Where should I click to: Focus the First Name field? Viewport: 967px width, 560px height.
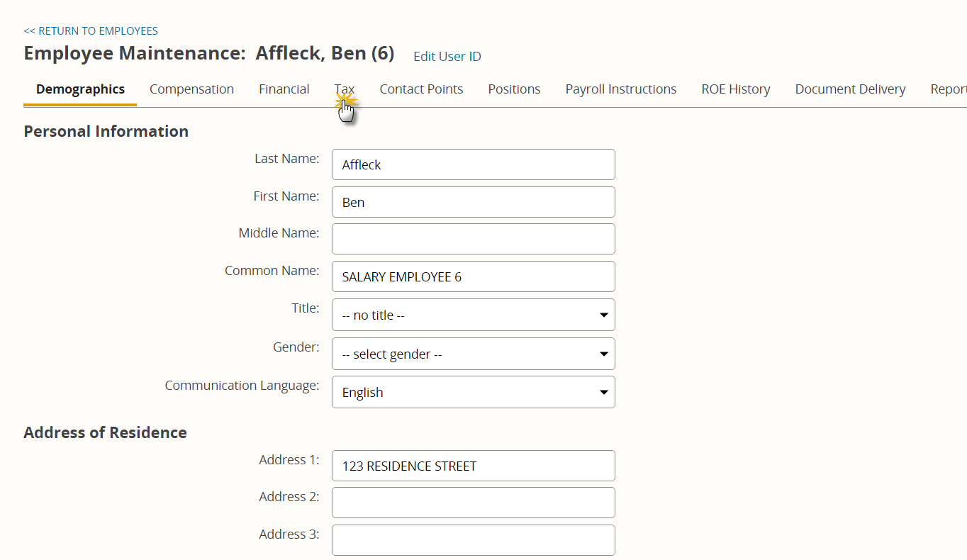coord(473,202)
